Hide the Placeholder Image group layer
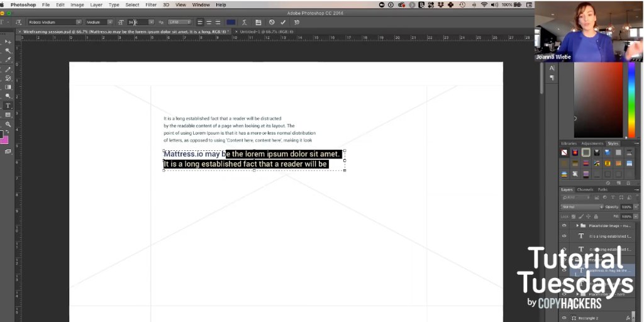Screen dimensions: 644x322 coord(564,226)
